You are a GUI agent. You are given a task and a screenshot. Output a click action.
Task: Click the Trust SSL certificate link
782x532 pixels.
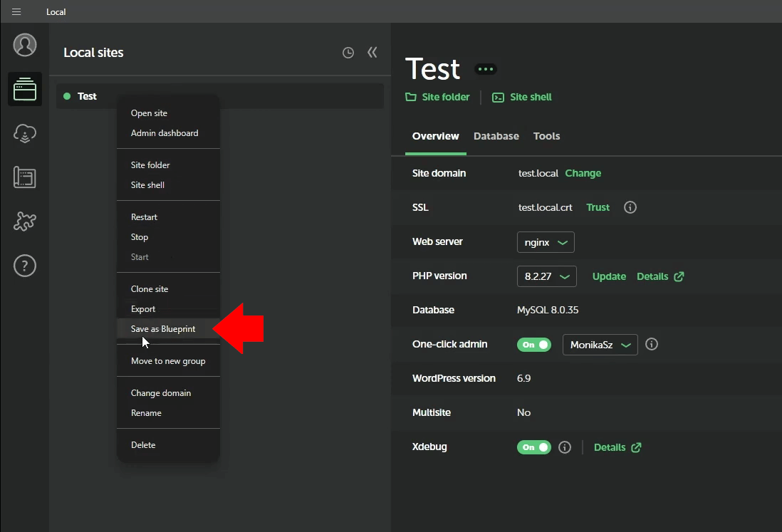pyautogui.click(x=598, y=207)
